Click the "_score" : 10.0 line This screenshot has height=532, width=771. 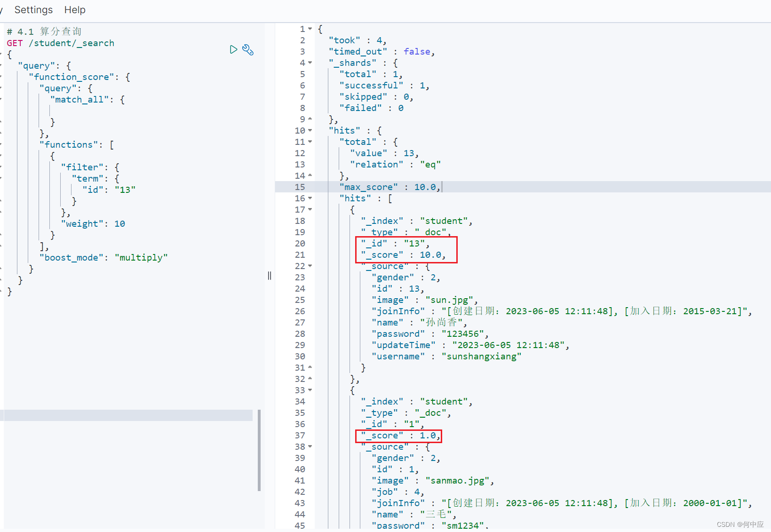(x=403, y=254)
